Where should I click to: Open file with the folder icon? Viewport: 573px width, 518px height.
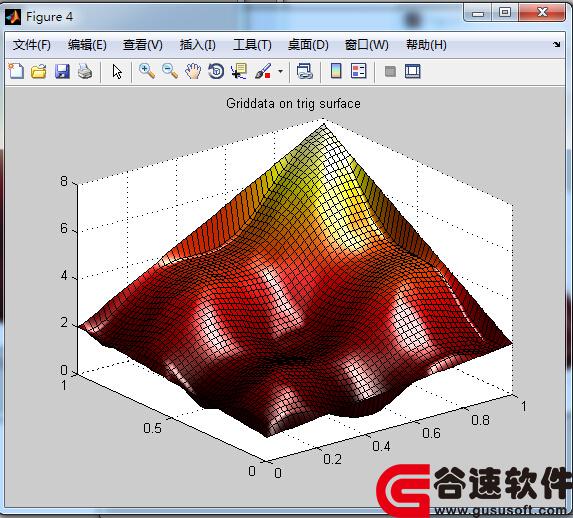pyautogui.click(x=39, y=71)
